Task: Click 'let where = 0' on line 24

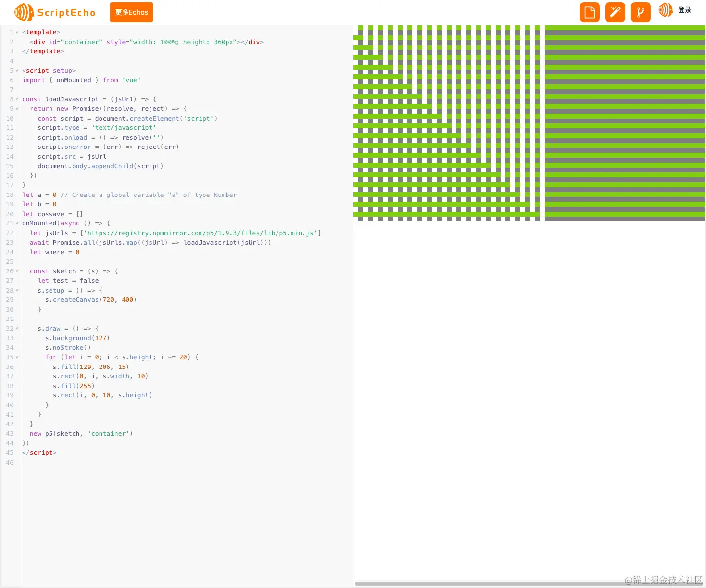Action: [54, 252]
